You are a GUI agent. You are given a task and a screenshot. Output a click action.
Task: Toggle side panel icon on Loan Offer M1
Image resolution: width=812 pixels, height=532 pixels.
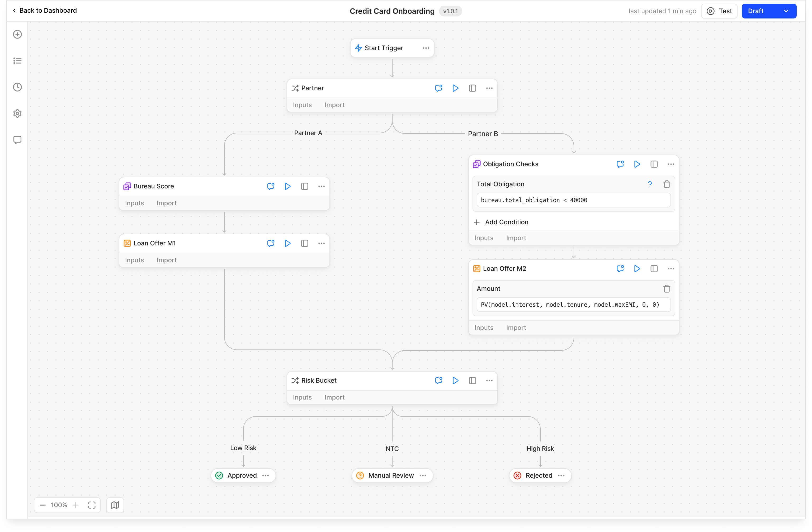[x=304, y=243]
